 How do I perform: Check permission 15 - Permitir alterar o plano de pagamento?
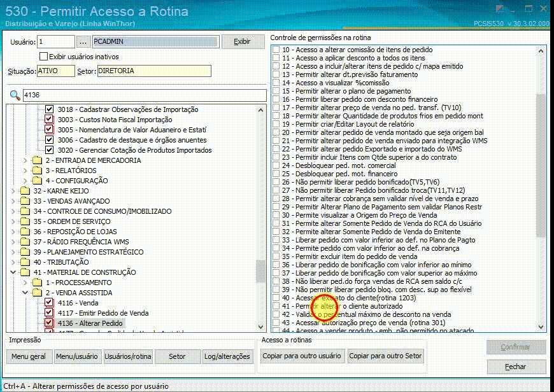(276, 91)
